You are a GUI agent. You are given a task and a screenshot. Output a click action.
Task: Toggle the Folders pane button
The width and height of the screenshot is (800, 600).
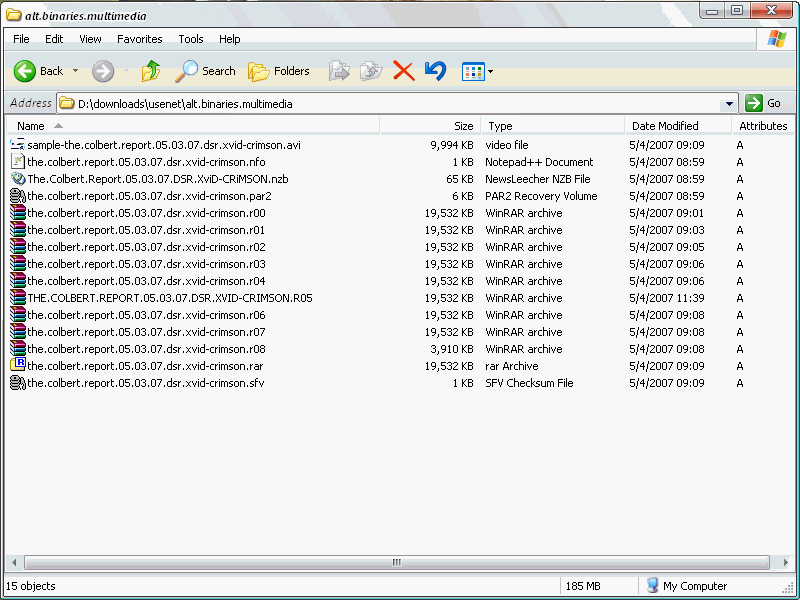(x=279, y=71)
